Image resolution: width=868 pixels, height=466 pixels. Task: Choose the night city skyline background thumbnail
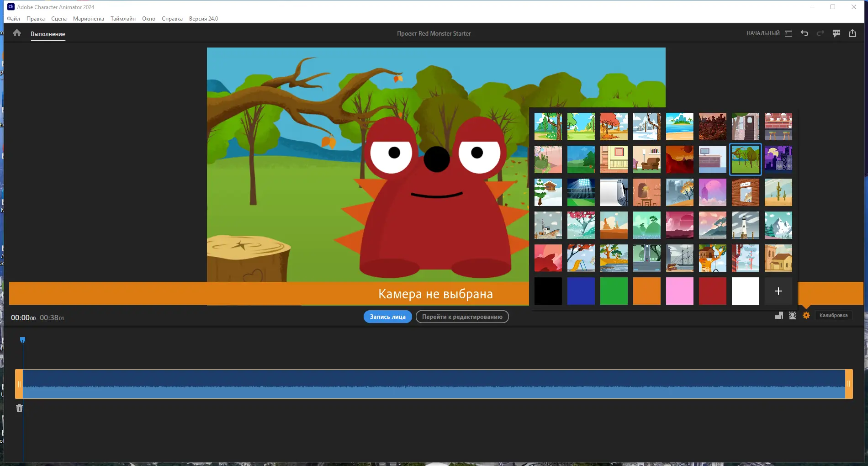[778, 159]
